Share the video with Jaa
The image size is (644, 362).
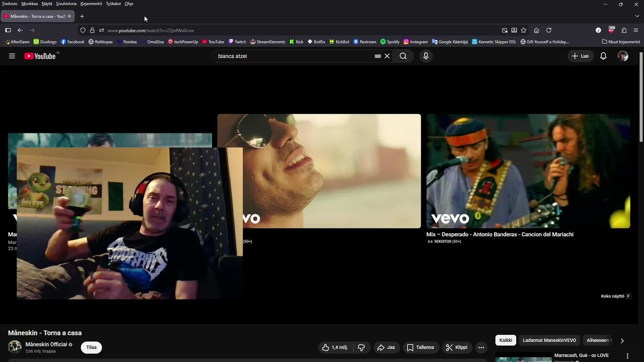[386, 347]
